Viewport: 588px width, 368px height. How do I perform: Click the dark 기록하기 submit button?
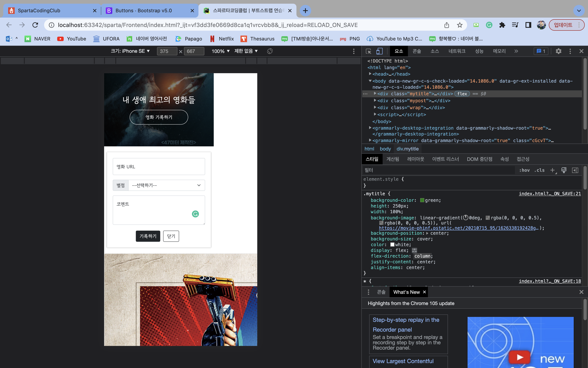tap(148, 236)
